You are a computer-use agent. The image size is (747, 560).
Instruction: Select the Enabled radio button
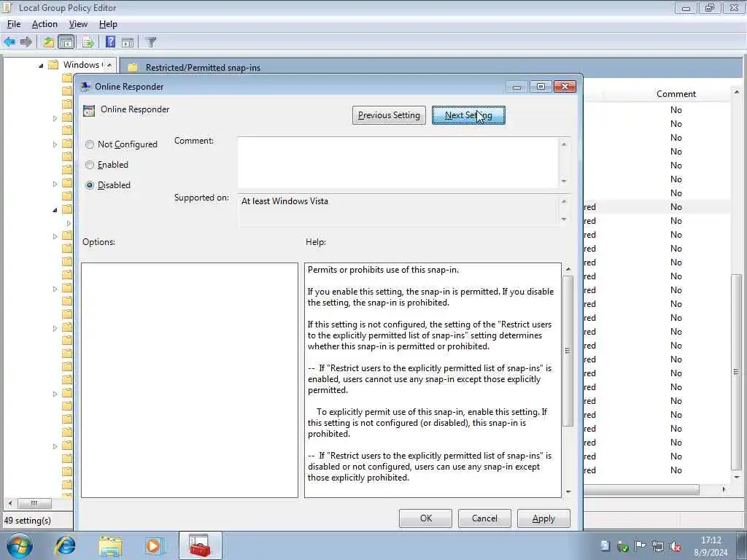tap(90, 165)
